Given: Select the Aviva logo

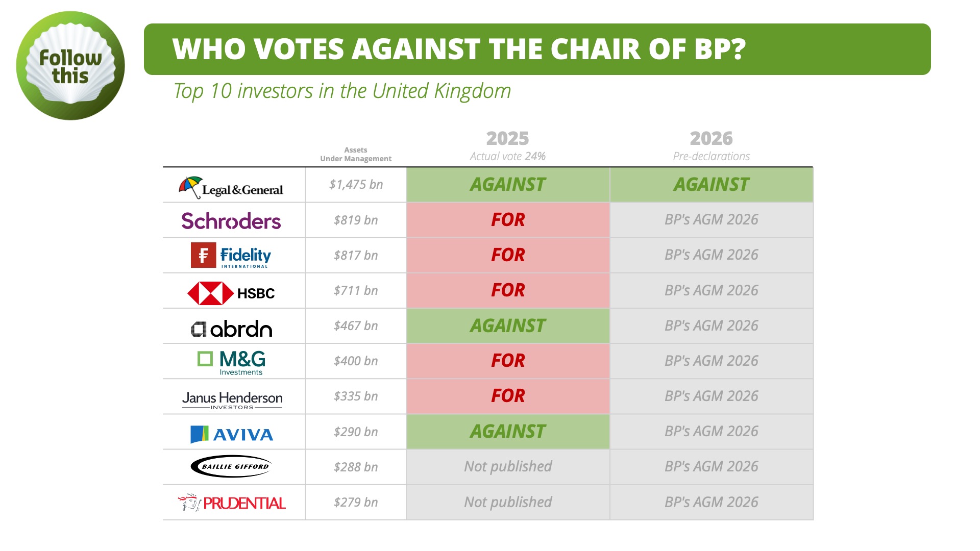Looking at the screenshot, I should pyautogui.click(x=232, y=434).
